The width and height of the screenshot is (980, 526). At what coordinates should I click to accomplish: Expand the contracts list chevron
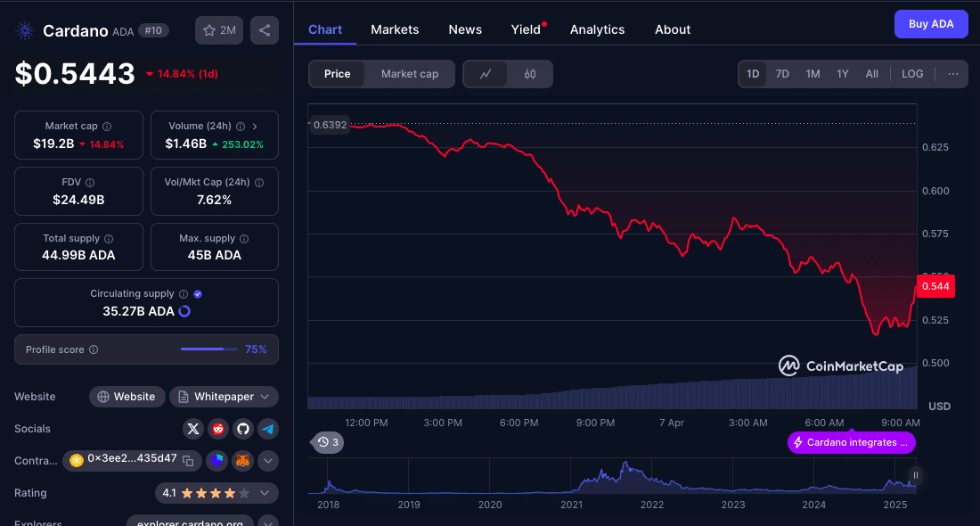pos(268,461)
